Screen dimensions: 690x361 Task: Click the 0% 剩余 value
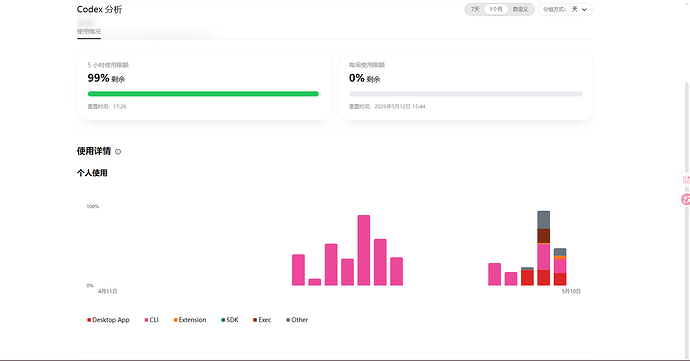[x=364, y=78]
